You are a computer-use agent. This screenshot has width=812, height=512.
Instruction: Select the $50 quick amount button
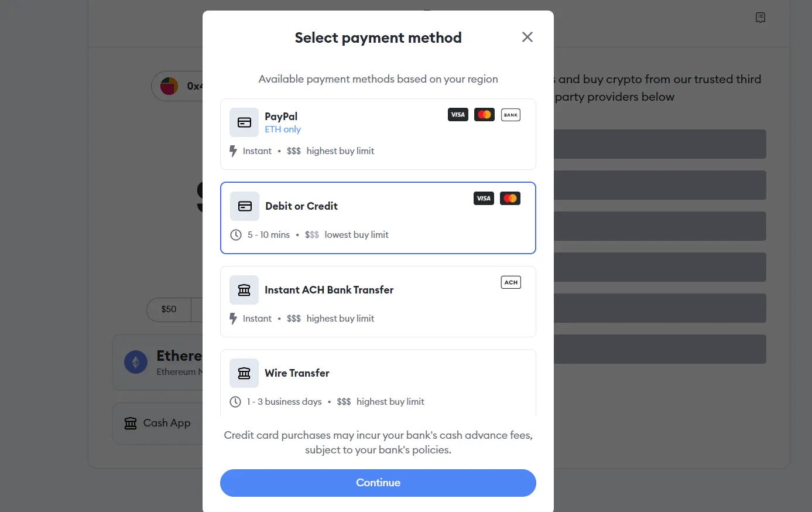tap(169, 309)
